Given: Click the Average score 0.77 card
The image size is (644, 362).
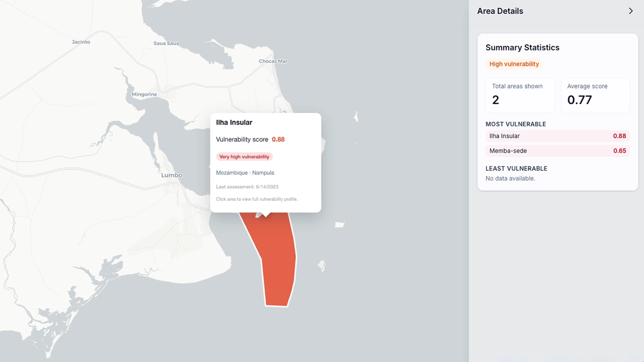Looking at the screenshot, I should tap(595, 95).
